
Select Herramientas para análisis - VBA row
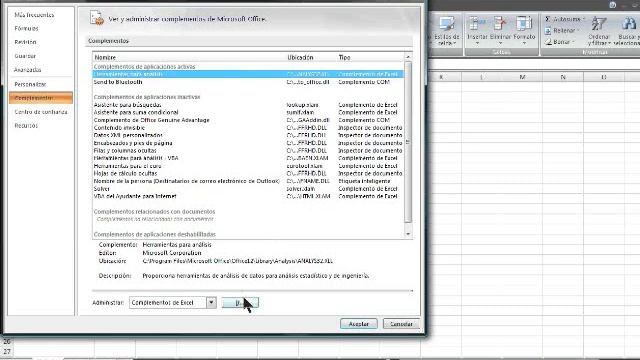pos(248,158)
